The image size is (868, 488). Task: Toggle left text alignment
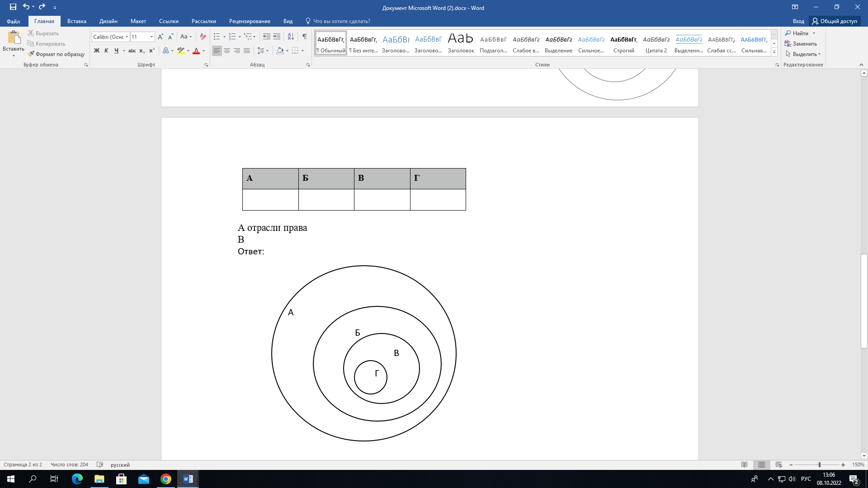click(217, 51)
